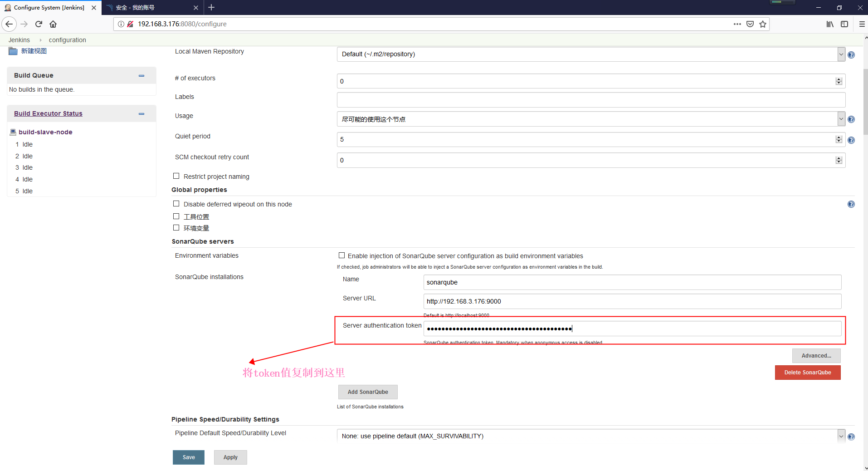Click folder icon next to 新建视图

click(x=13, y=51)
